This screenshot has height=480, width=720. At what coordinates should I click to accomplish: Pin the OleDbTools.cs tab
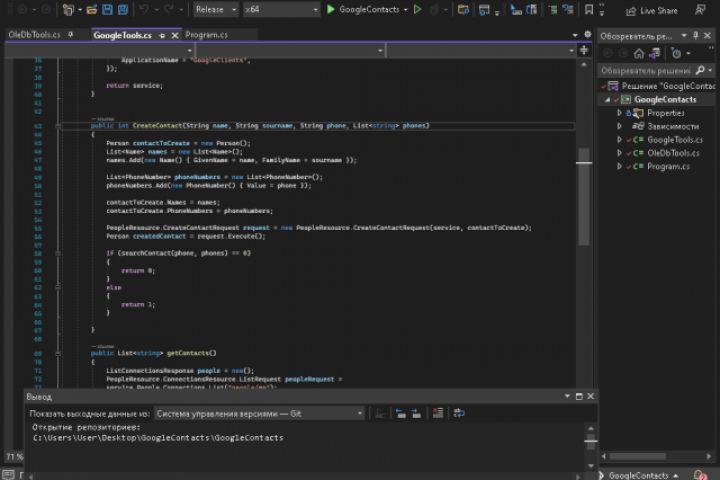coord(70,34)
